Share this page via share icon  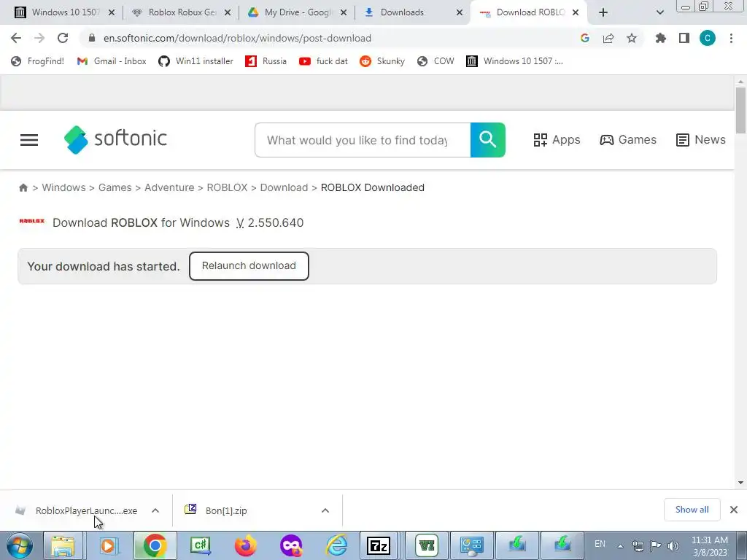(x=608, y=38)
